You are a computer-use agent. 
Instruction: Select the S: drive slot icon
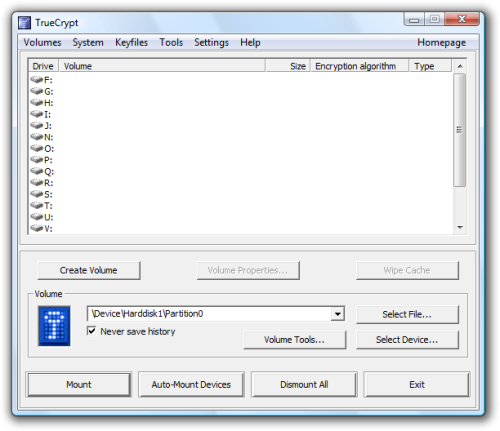36,194
